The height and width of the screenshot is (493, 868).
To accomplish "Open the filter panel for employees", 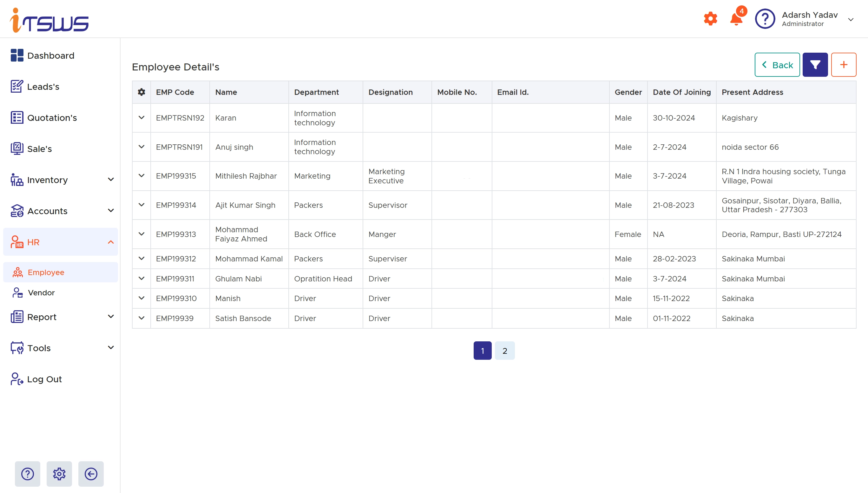I will pyautogui.click(x=815, y=64).
